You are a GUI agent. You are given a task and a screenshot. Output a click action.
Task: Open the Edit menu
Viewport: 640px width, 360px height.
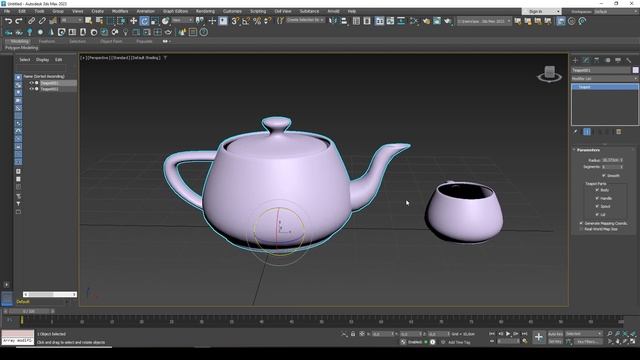point(22,11)
